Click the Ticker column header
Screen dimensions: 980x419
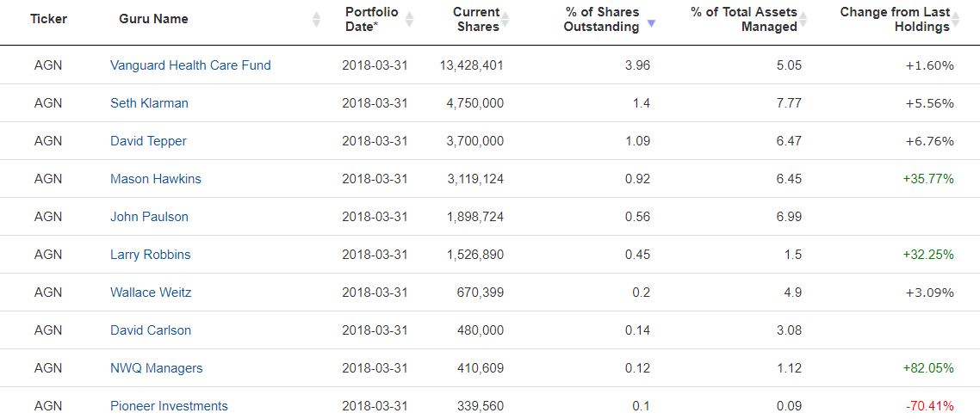pos(48,19)
